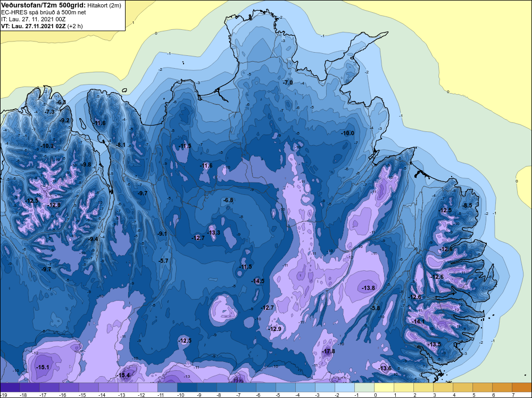The height and width of the screenshot is (398, 532).
Task: Click the -13.5 temperature label
Action: pyautogui.click(x=435, y=345)
